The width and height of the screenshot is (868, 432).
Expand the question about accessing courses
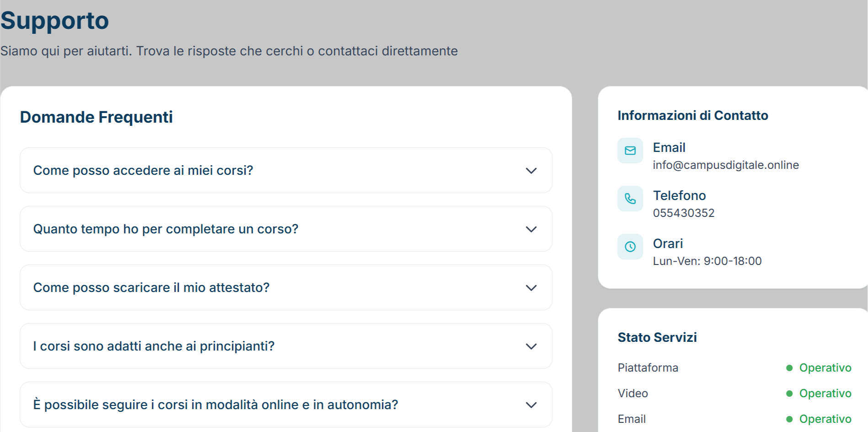pyautogui.click(x=286, y=170)
